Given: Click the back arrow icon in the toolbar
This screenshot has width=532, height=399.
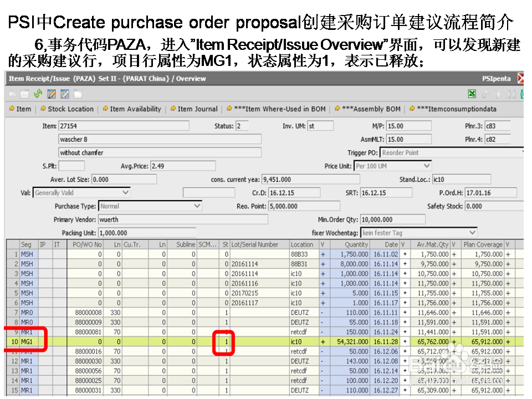Looking at the screenshot, I should [12, 94].
